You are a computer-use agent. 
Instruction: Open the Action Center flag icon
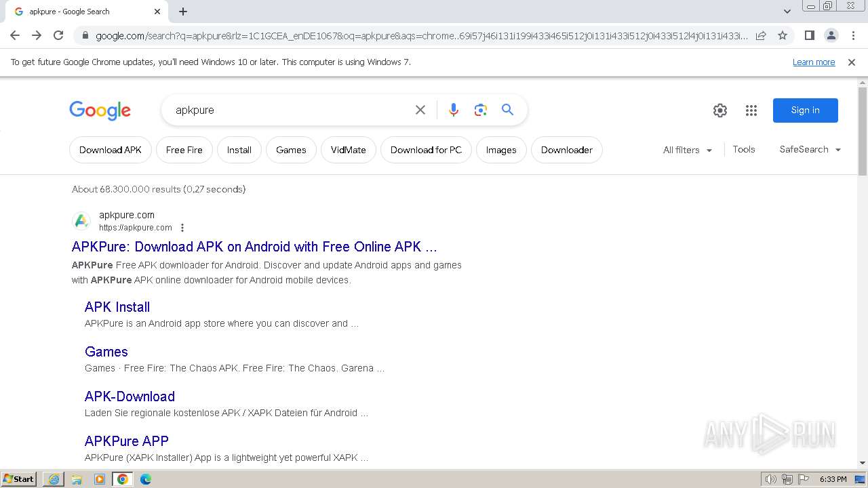(x=804, y=479)
